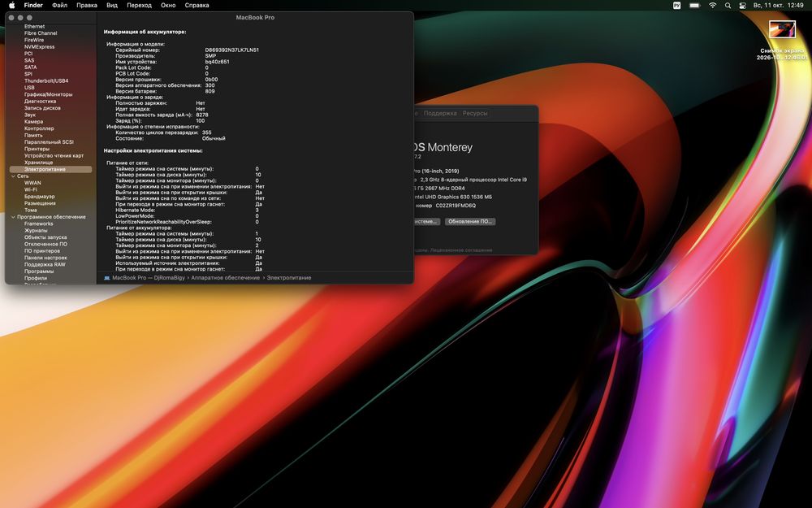Select Брандмауэр in the sidebar
The image size is (812, 508).
pyautogui.click(x=39, y=197)
